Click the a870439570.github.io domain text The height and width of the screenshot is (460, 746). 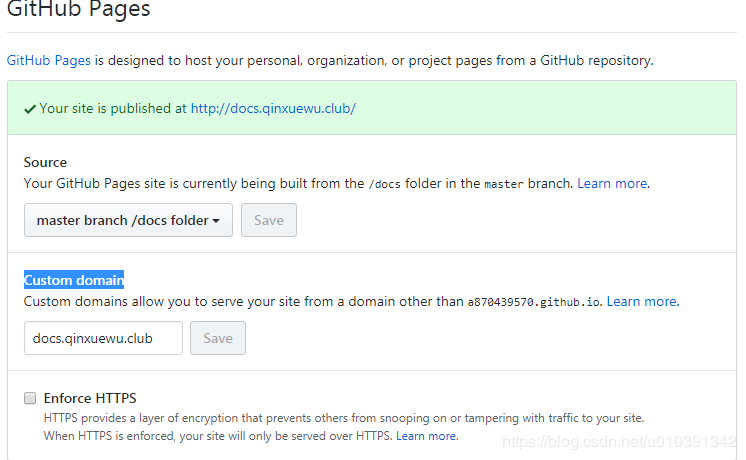(534, 301)
